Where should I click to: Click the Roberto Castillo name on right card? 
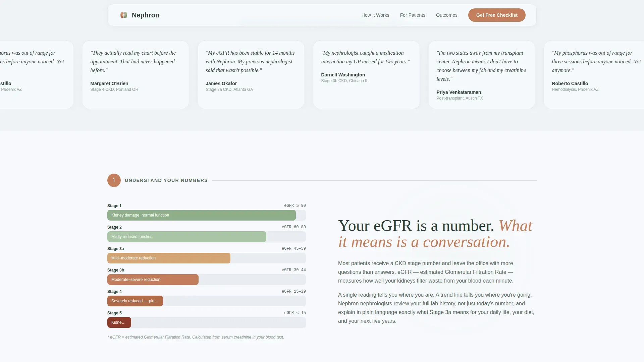coord(570,83)
